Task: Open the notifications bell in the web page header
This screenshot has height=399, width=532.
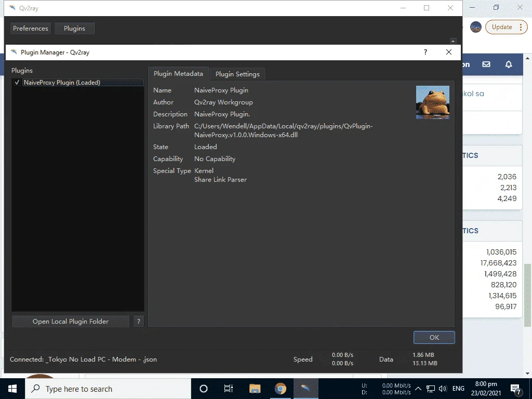Action: [x=509, y=64]
